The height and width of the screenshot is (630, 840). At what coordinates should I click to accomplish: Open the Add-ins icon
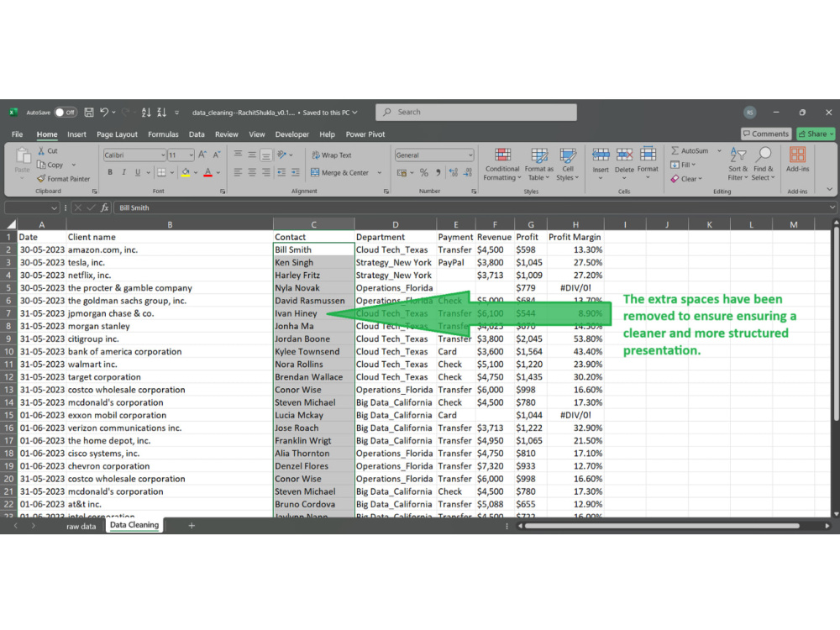pyautogui.click(x=797, y=155)
